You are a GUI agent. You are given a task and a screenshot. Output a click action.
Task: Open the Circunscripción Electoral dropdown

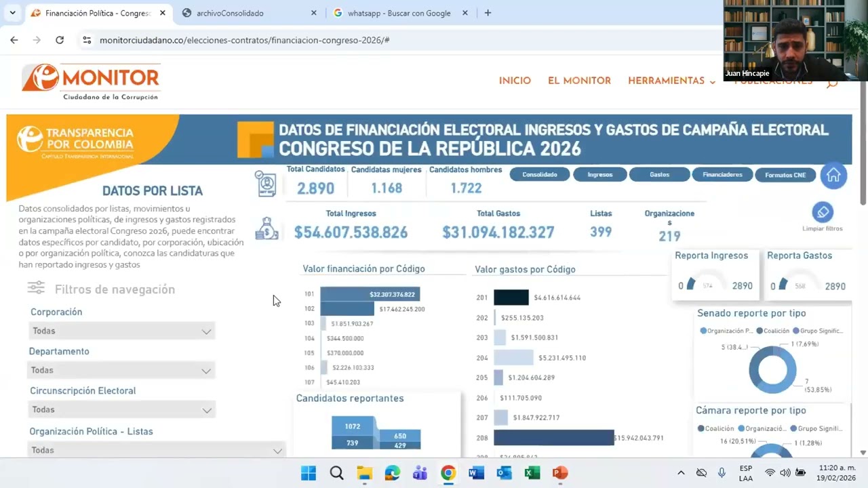123,409
